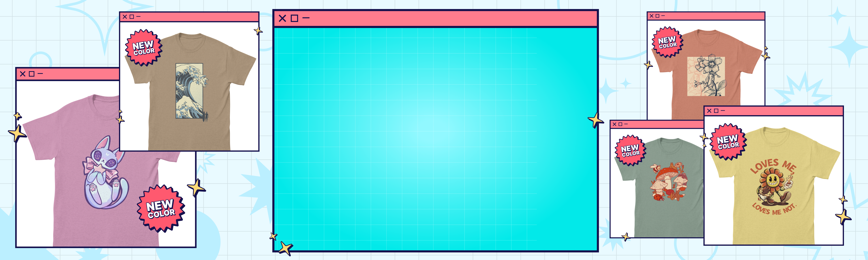Click the pink title bar of the teal window
868x260 pixels.
[438, 18]
